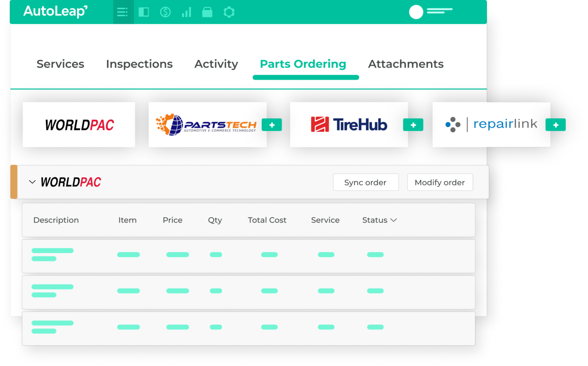Switch to the Services tab
The image size is (588, 366).
[x=60, y=64]
